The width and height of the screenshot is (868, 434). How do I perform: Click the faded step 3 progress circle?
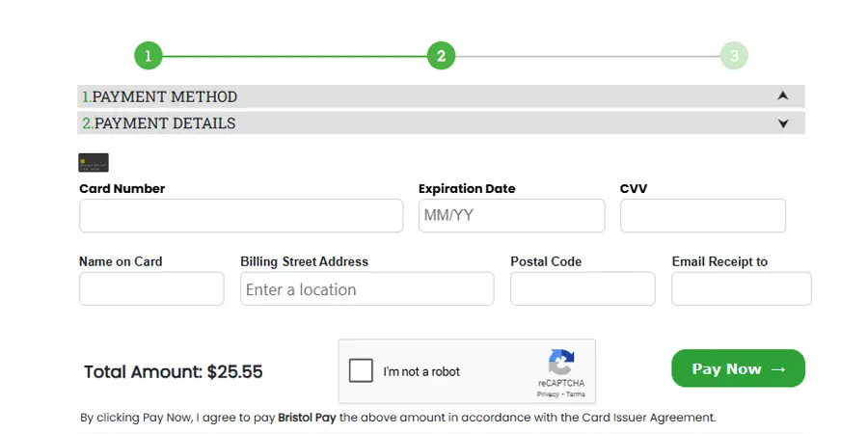[734, 56]
